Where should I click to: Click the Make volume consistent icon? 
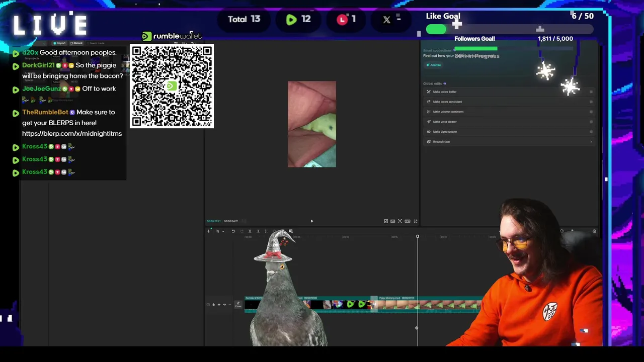[429, 112]
